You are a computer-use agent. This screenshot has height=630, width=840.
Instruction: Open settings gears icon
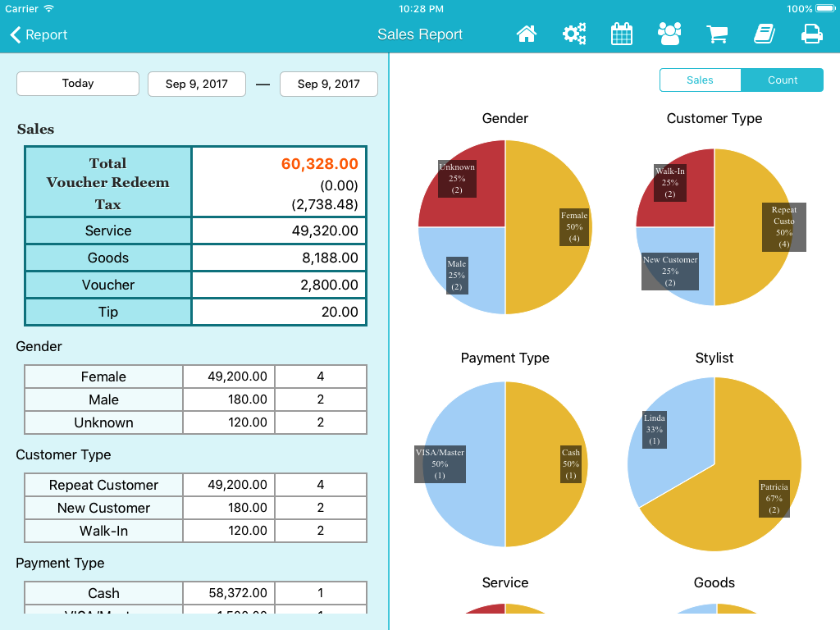tap(574, 34)
